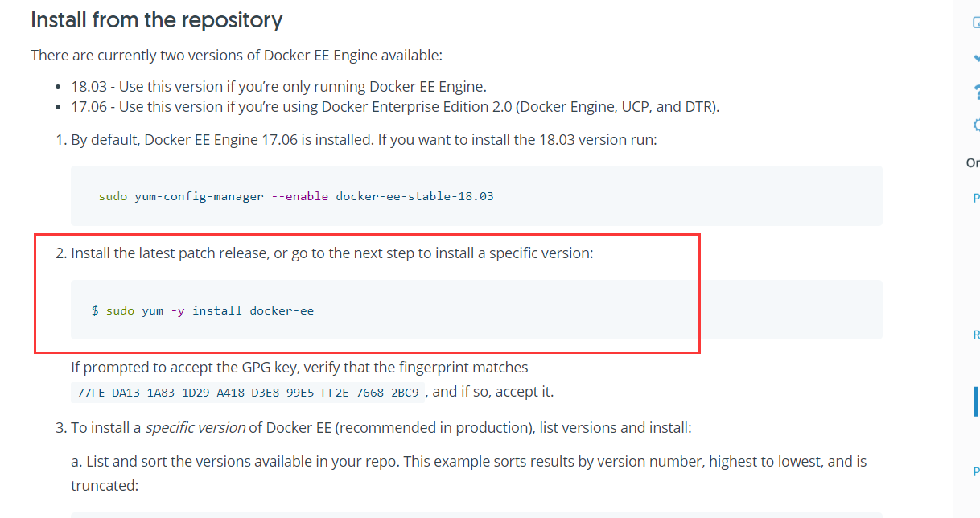
Task: Open the question mark help icon
Action: (x=977, y=91)
